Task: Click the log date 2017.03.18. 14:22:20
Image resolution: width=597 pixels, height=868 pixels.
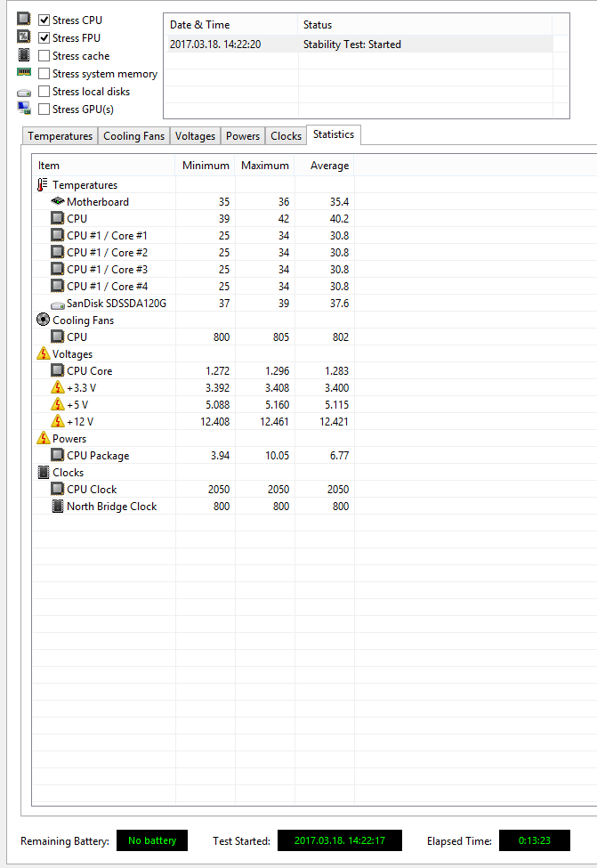Action: click(215, 45)
